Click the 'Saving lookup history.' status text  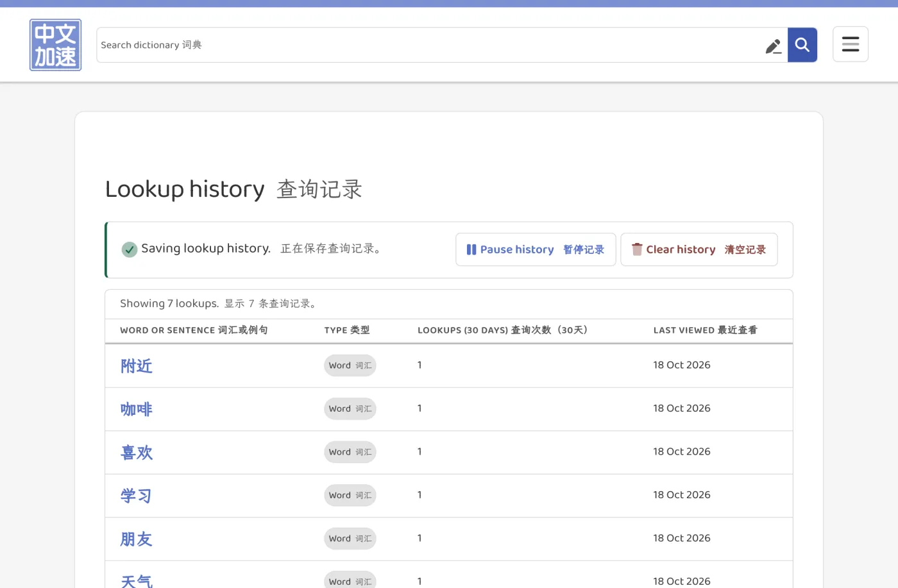pyautogui.click(x=206, y=248)
